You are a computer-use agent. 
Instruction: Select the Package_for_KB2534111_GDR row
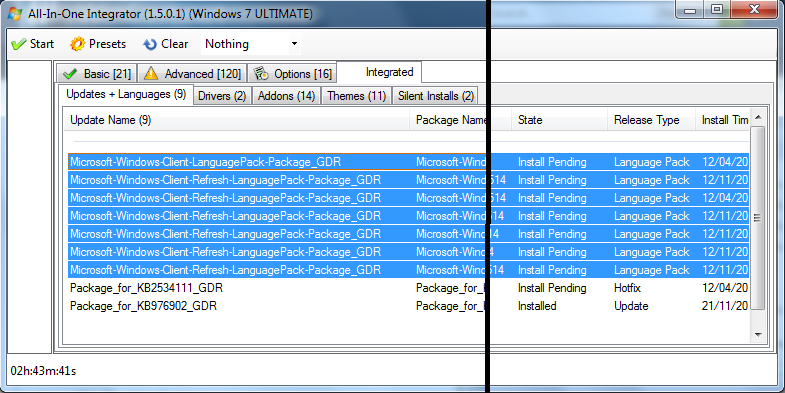point(409,288)
